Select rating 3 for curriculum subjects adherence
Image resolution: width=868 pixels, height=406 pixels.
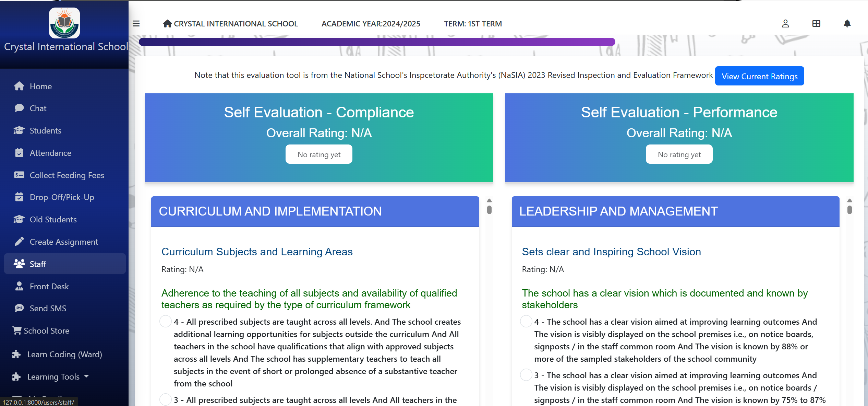click(x=166, y=400)
